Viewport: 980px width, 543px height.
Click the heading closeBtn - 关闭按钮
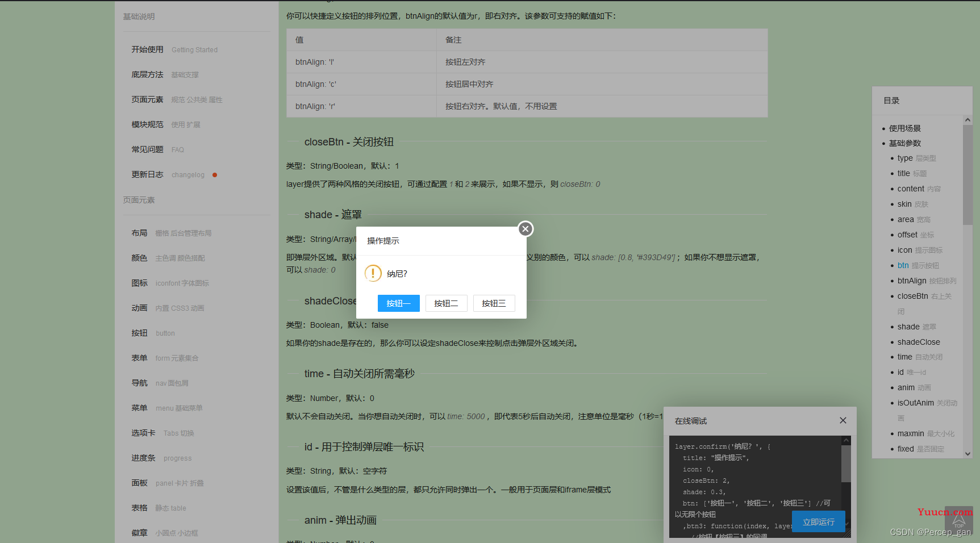(x=349, y=142)
